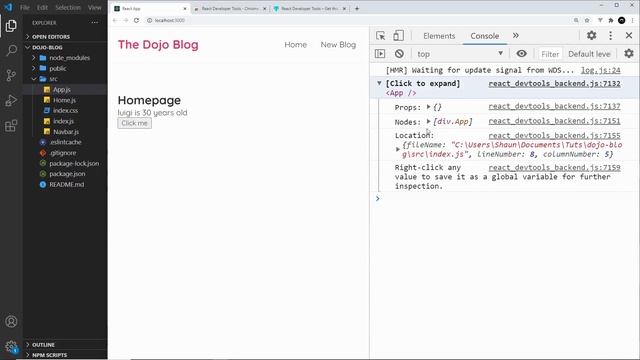Activate the DevTools inspect element picker
The image size is (640, 360).
click(x=380, y=36)
